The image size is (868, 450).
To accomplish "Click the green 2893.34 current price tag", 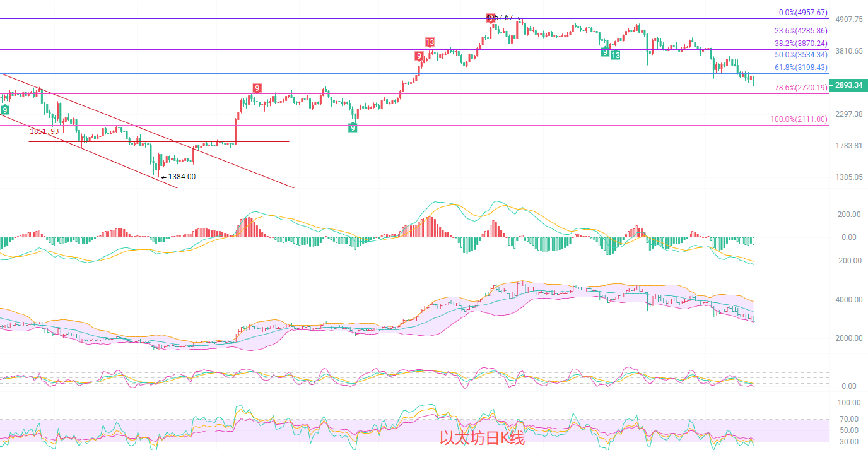I will pos(846,85).
